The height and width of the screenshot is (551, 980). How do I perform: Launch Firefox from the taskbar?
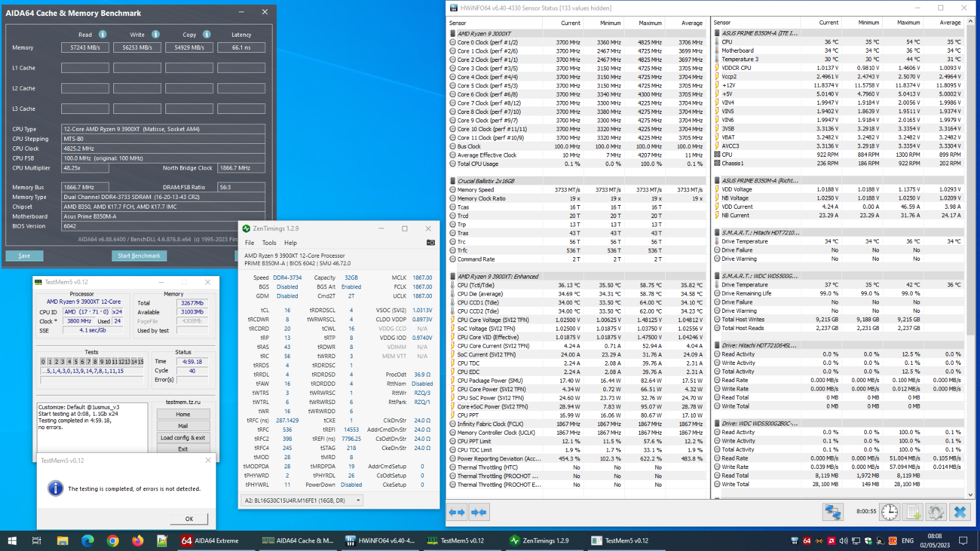(x=138, y=541)
